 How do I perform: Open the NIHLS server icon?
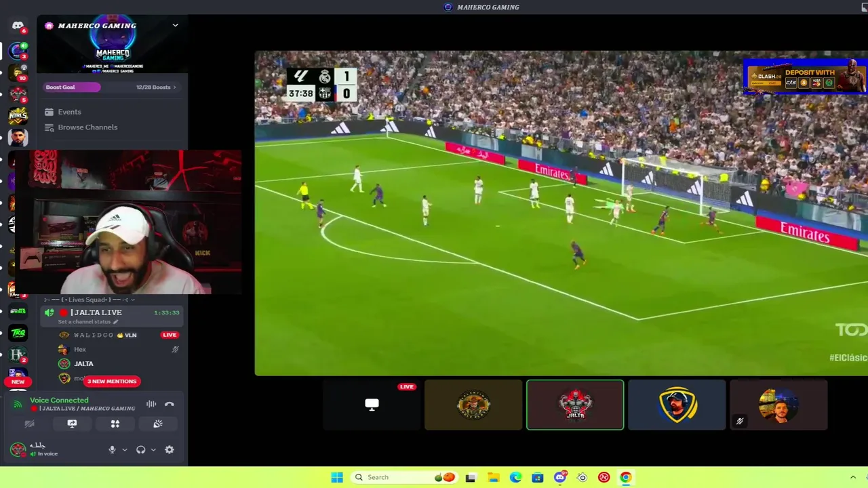point(18,116)
